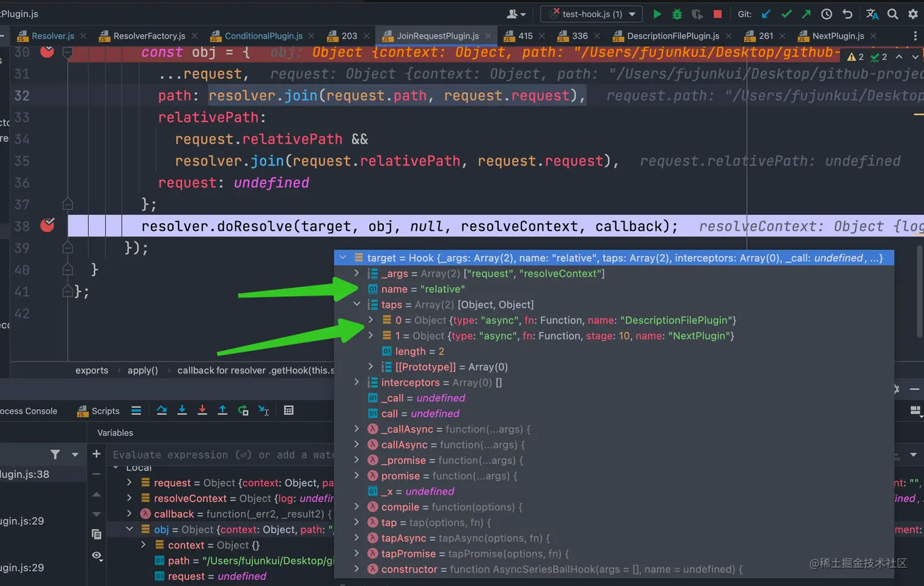
Task: Collapse the taps array in the popup
Action: click(357, 304)
